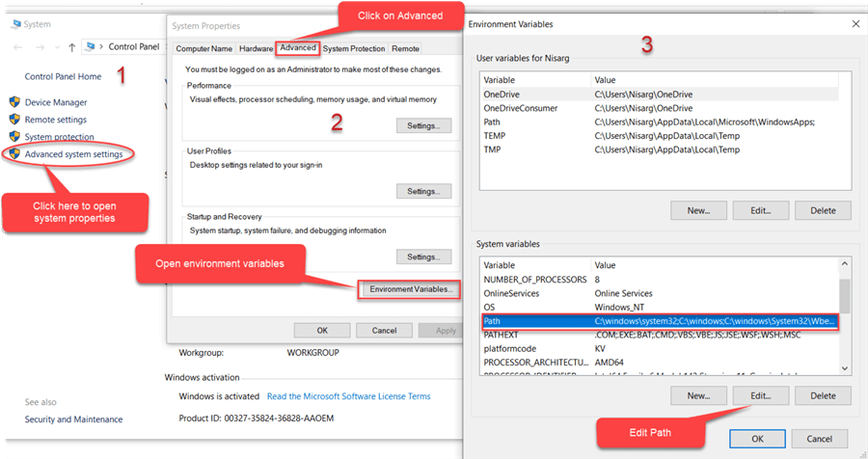
Task: Click Cancel in System Properties
Action: (384, 331)
